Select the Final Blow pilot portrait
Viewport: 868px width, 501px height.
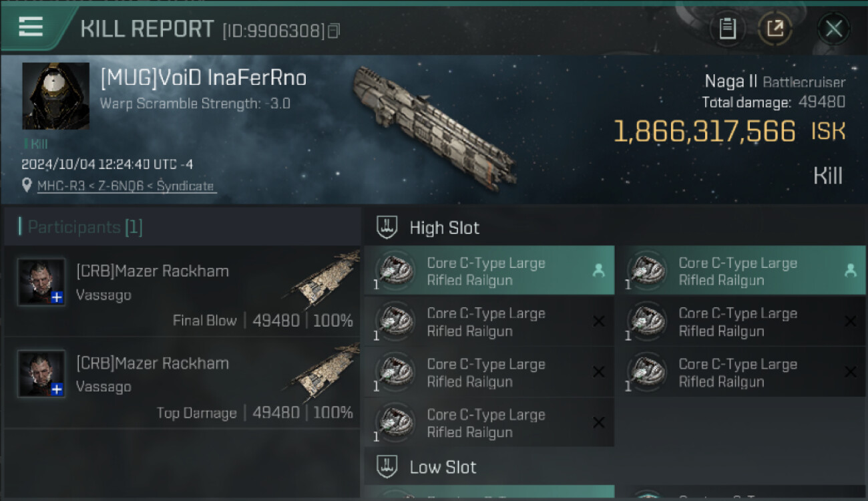(x=41, y=283)
